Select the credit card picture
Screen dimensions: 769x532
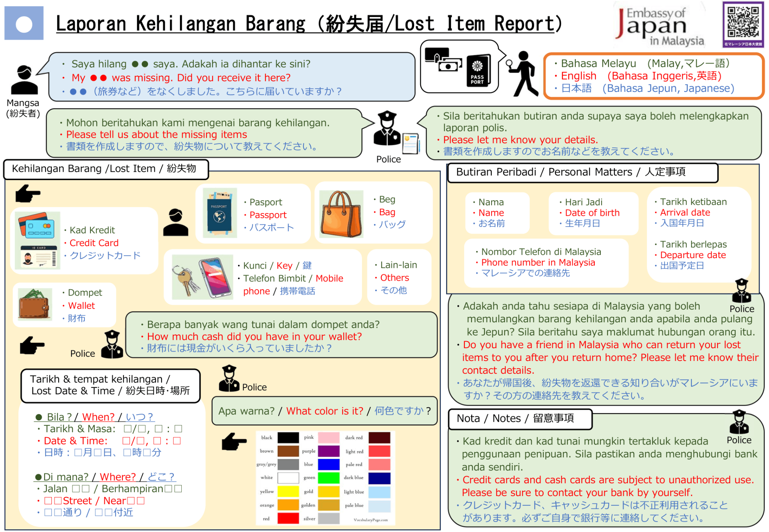coord(37,240)
